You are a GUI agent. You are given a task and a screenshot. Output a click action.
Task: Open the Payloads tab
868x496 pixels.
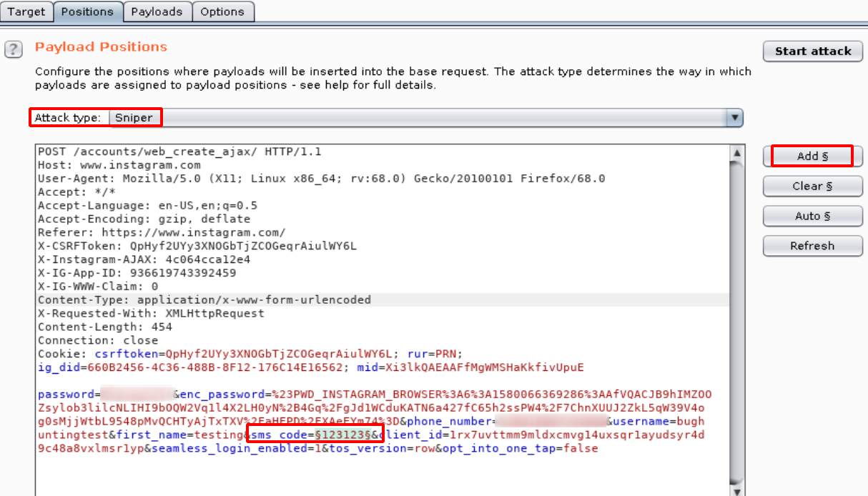tap(157, 11)
